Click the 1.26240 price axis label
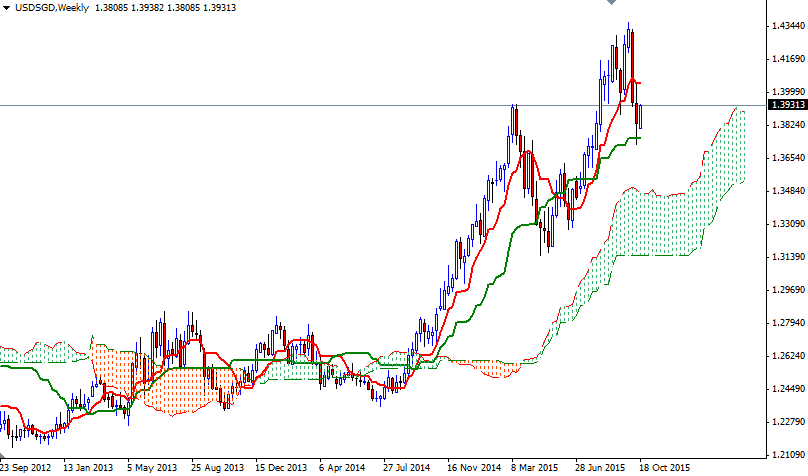Image resolution: width=808 pixels, height=476 pixels. tap(787, 356)
